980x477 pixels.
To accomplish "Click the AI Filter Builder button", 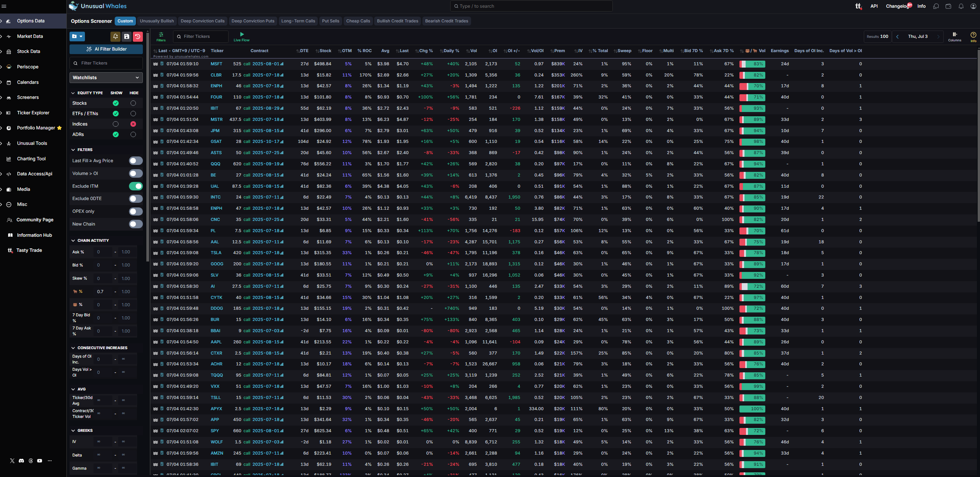I will (106, 49).
